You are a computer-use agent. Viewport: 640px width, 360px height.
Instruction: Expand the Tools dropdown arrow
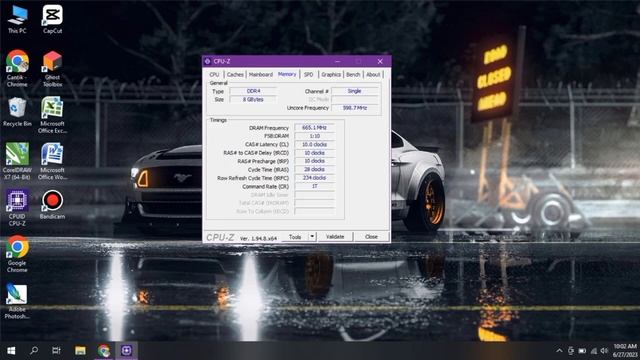312,237
